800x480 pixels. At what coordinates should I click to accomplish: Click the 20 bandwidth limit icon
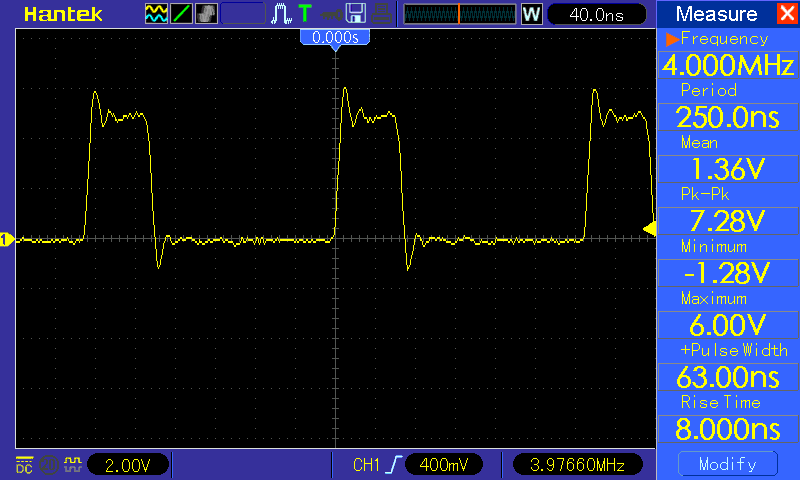[x=49, y=465]
